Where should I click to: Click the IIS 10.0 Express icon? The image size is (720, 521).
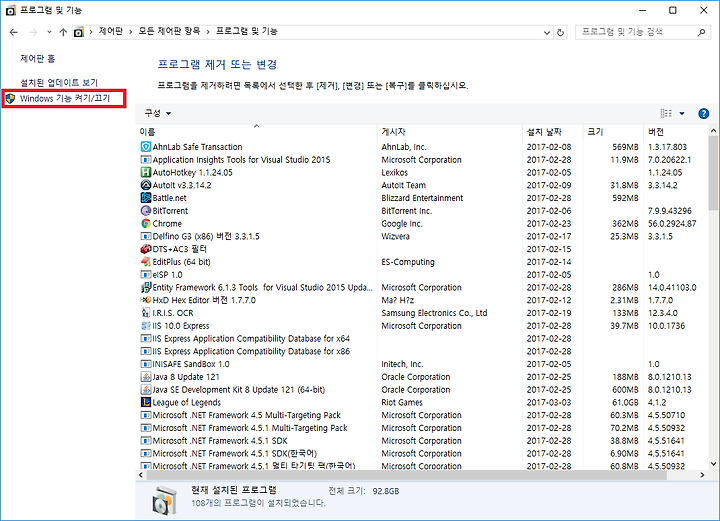pyautogui.click(x=146, y=325)
